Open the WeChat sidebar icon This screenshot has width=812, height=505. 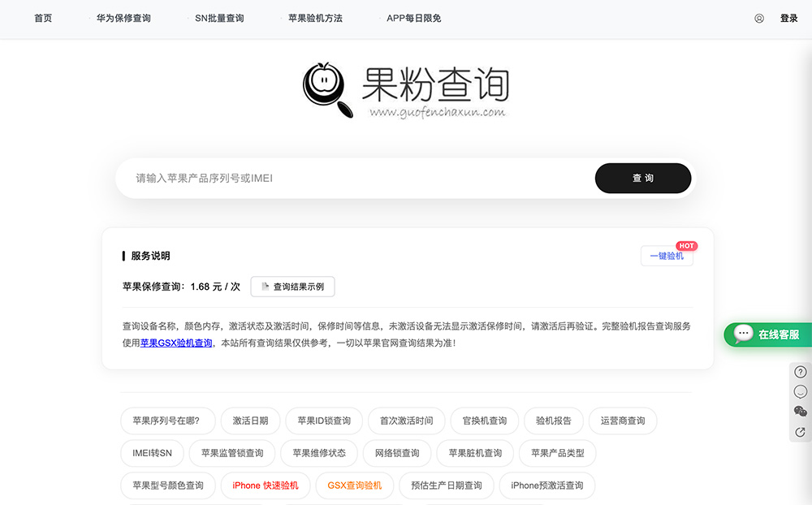tap(800, 412)
